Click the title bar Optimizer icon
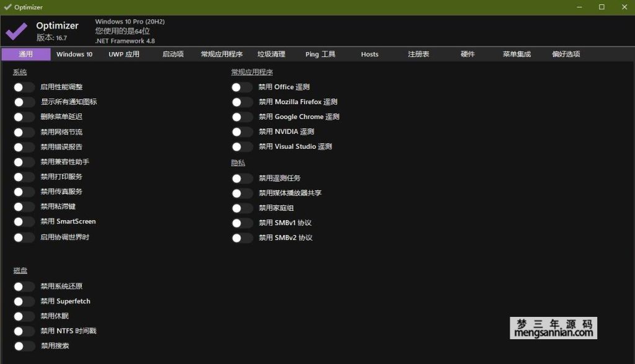This screenshot has width=635, height=364. point(7,7)
